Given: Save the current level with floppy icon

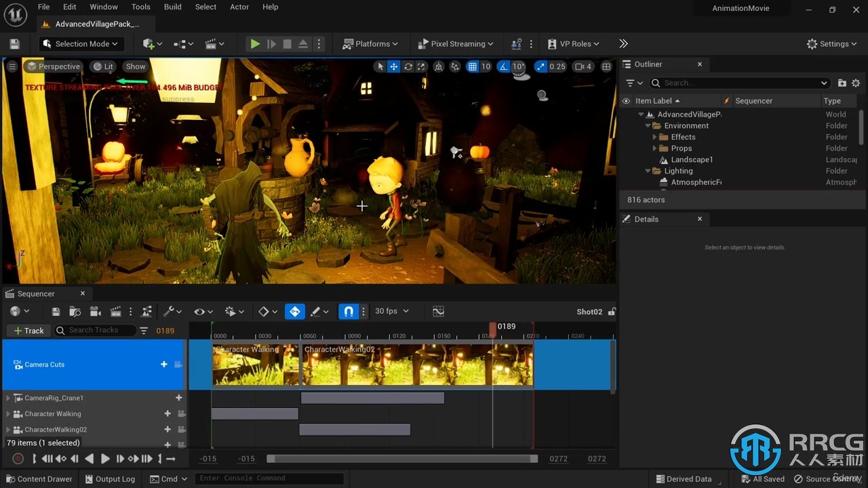Looking at the screenshot, I should pyautogui.click(x=14, y=44).
